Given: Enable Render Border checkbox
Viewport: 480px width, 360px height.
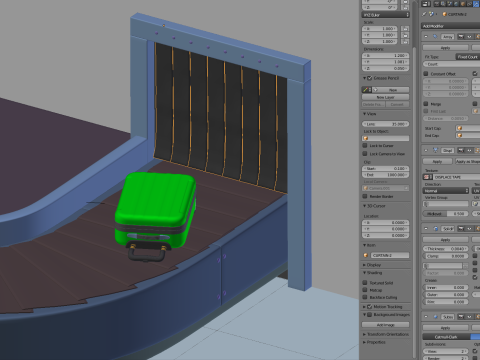Looking at the screenshot, I should [x=365, y=196].
